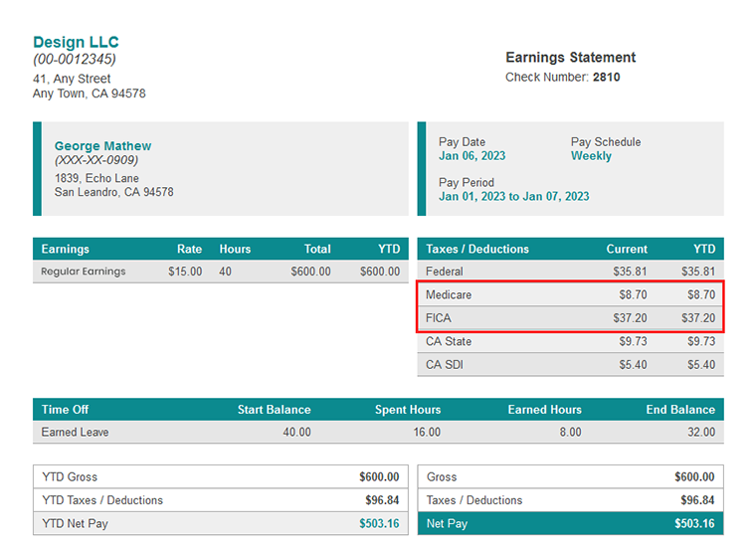Screen dimensions: 756x550
Task: Select the masked SSN (XXX-XX-0909)
Action: coord(96,159)
